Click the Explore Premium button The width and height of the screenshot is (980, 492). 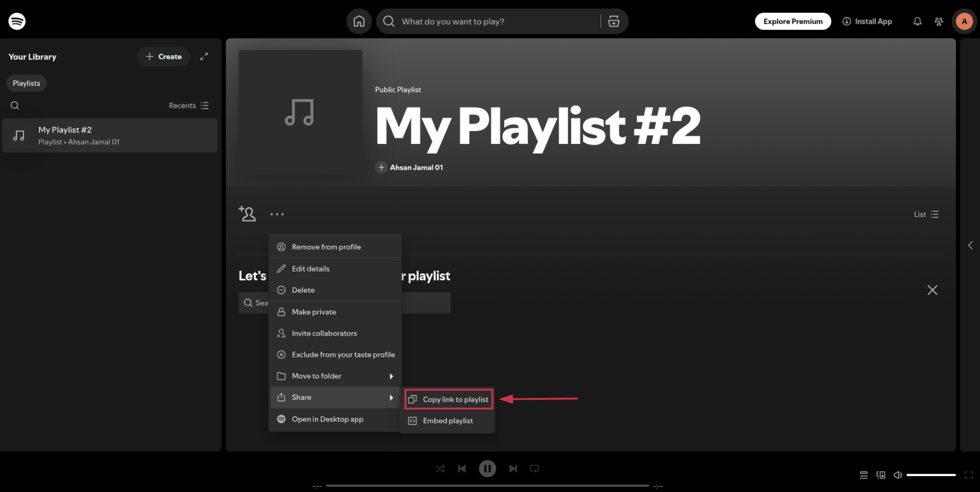(x=793, y=21)
